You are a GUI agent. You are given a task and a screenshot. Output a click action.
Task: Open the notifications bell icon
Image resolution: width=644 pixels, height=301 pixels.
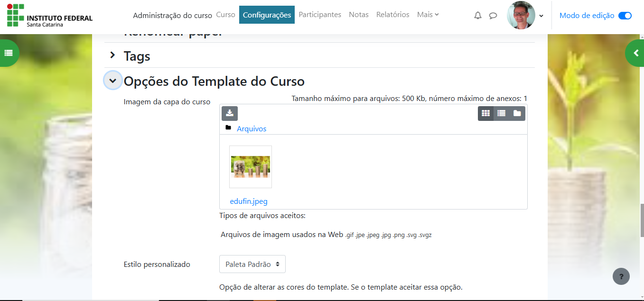tap(478, 15)
